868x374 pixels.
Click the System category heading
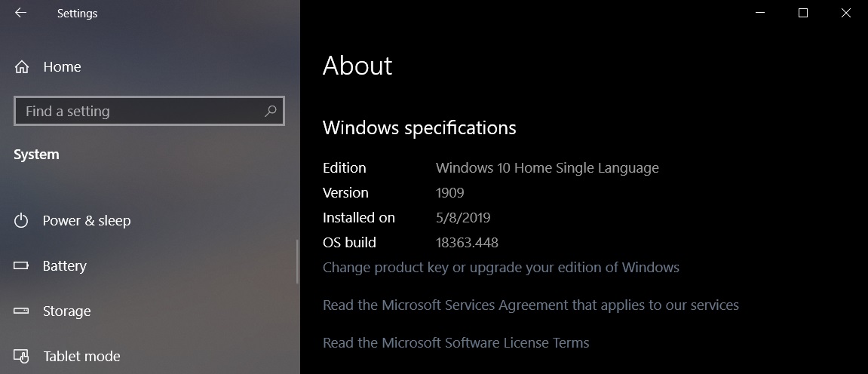[36, 155]
